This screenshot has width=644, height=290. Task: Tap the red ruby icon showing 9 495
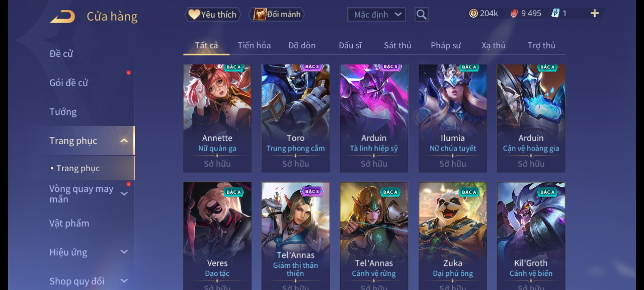click(x=514, y=13)
